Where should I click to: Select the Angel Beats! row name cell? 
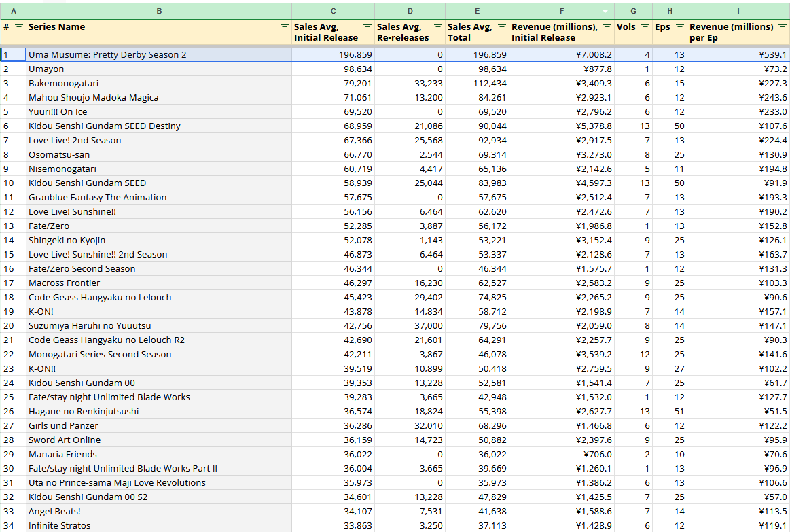tap(159, 512)
